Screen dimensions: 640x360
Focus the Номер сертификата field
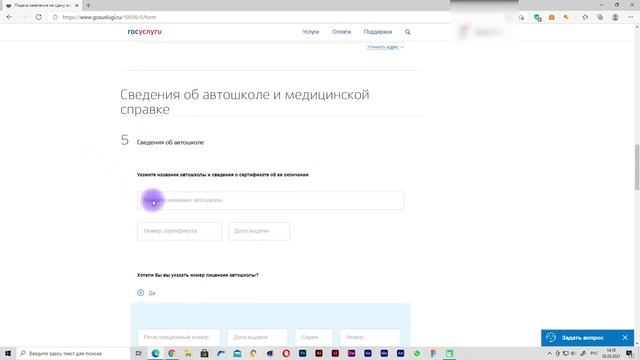pos(179,231)
